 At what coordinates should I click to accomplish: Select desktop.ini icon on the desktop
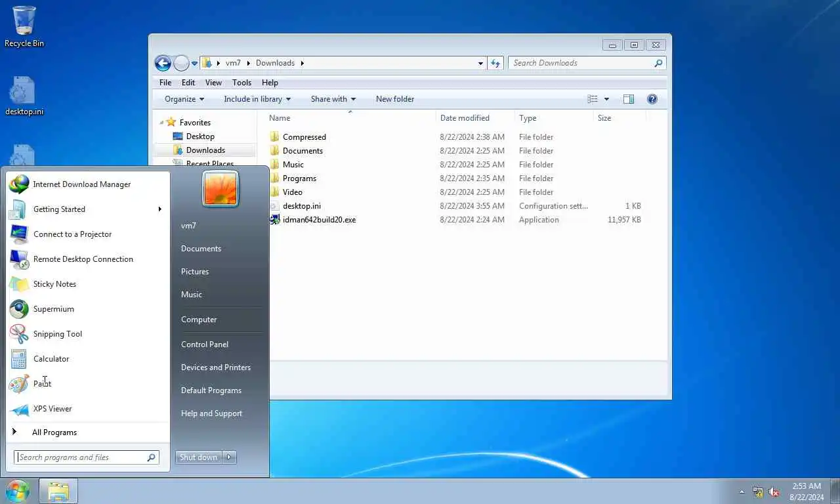pyautogui.click(x=24, y=96)
